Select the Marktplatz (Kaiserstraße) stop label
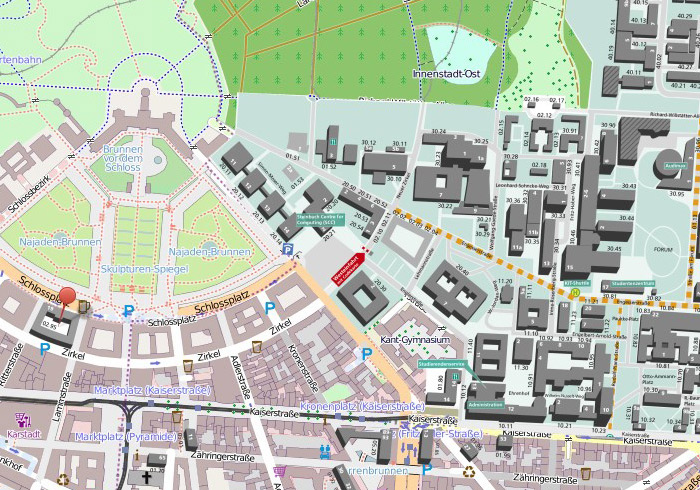The width and height of the screenshot is (700, 490). point(152,390)
